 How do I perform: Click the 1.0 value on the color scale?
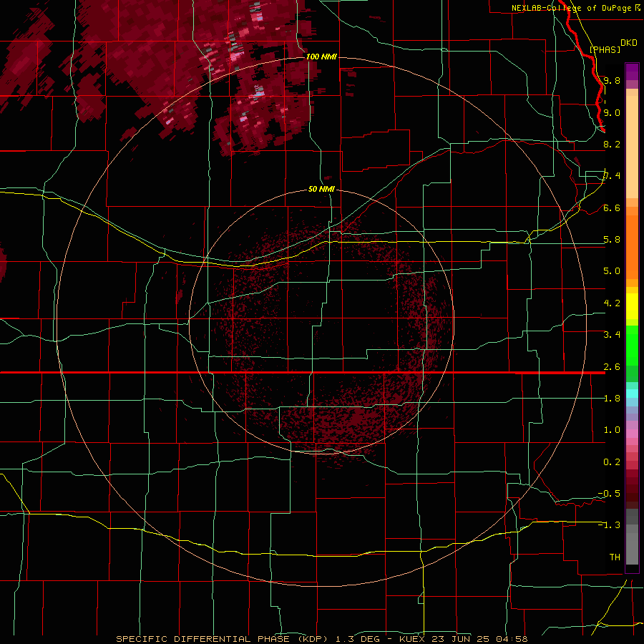[612, 430]
